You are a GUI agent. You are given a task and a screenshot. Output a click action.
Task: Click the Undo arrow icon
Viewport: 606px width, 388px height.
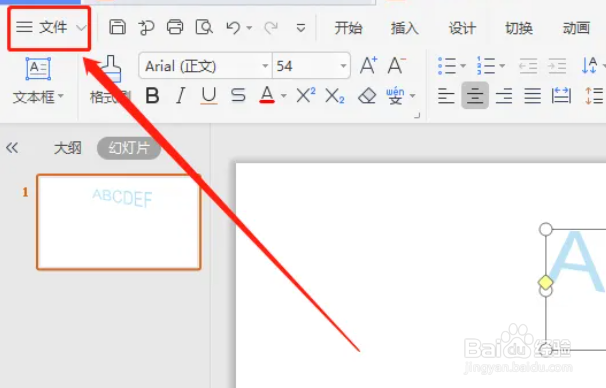[x=233, y=28]
